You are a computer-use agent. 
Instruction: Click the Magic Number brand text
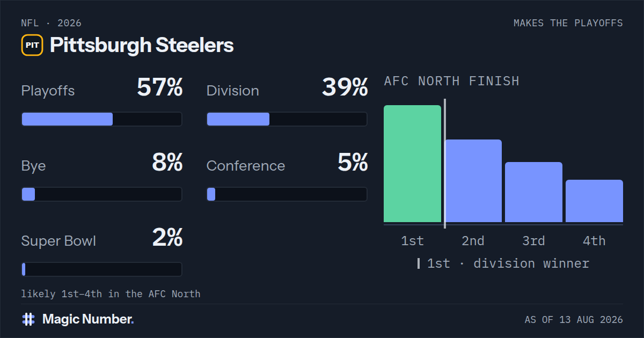88,319
